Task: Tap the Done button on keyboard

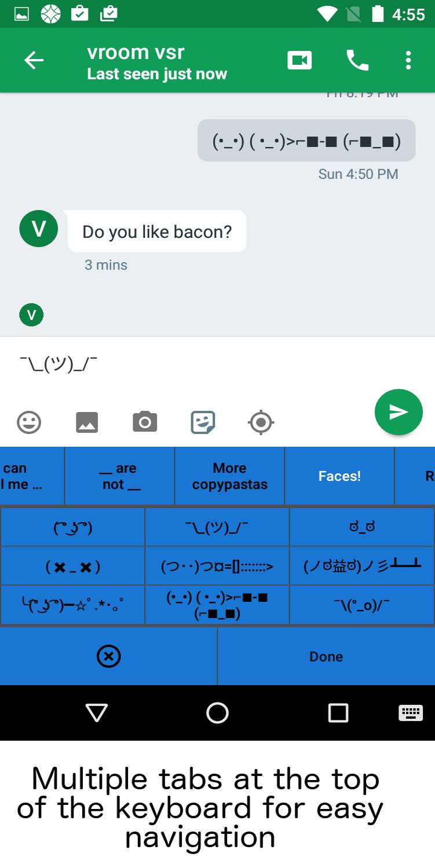Action: click(326, 656)
